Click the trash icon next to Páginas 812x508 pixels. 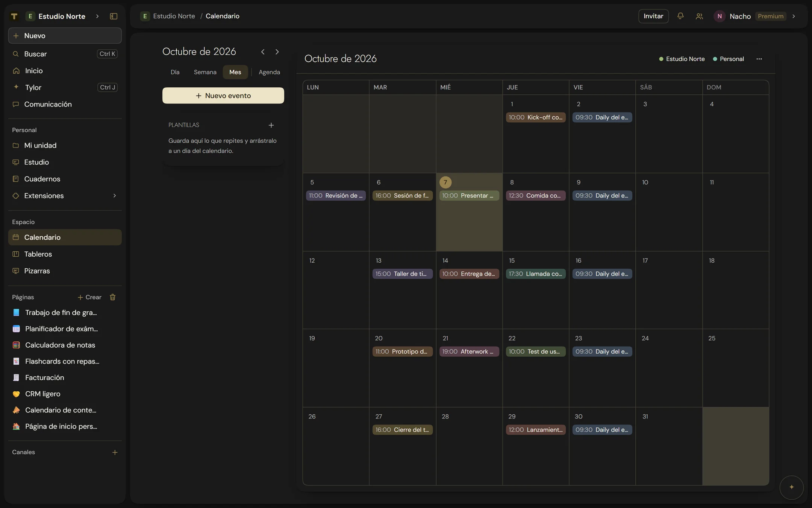click(112, 297)
